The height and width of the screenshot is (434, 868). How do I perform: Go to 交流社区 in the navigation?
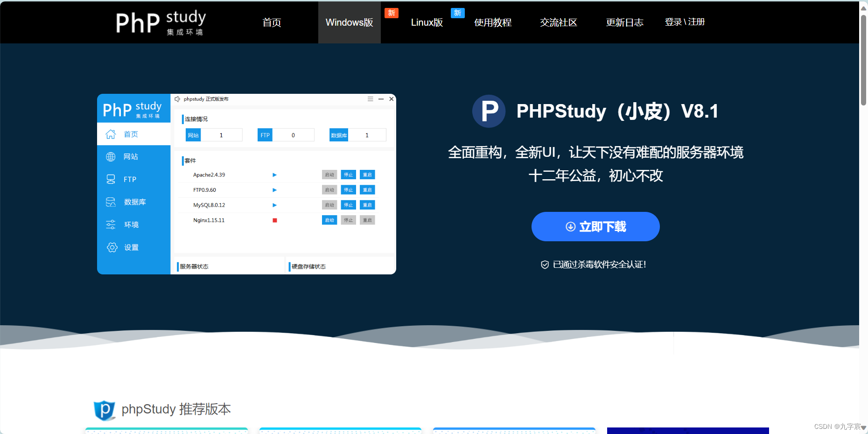[x=559, y=22]
